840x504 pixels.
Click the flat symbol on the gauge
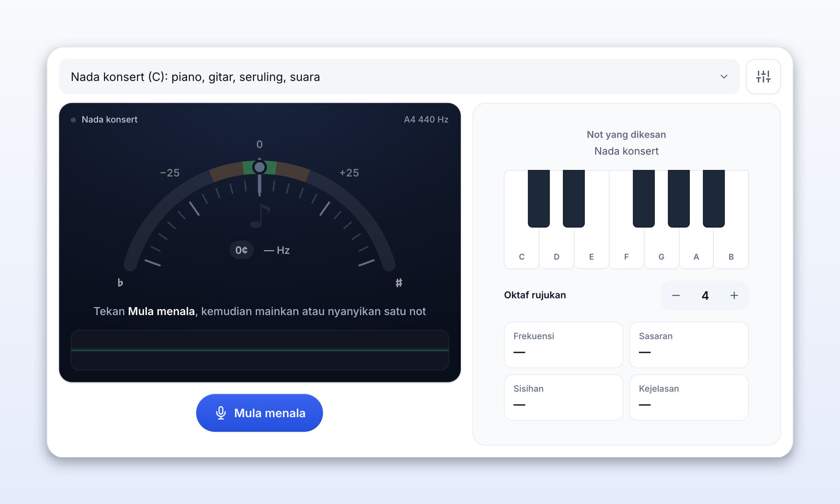pyautogui.click(x=120, y=282)
